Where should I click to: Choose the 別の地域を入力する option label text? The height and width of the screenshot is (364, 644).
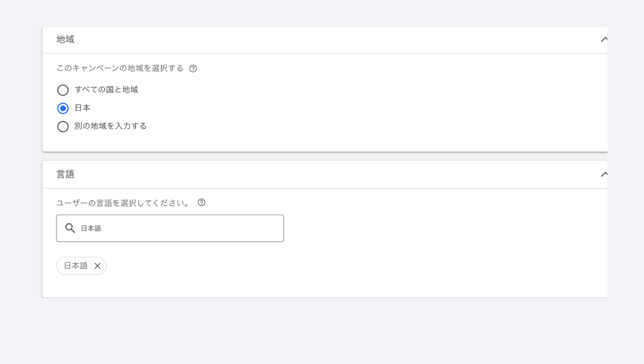coord(111,126)
